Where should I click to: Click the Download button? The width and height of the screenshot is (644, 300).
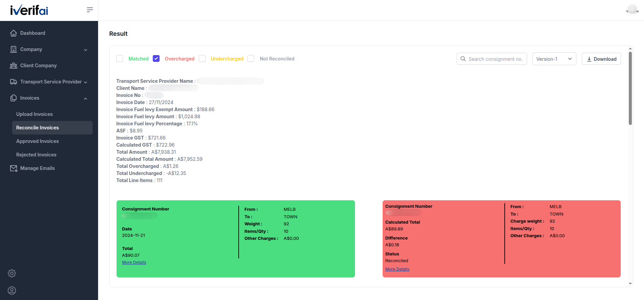(x=601, y=59)
